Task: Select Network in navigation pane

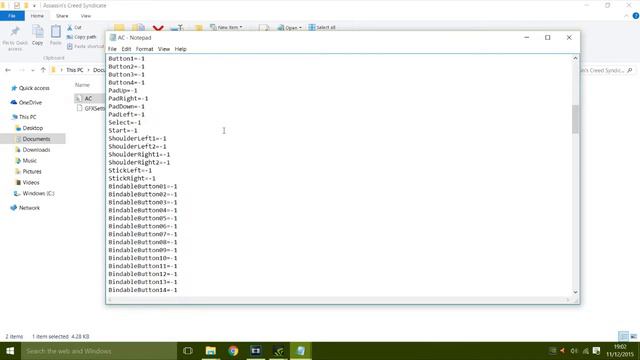Action: pyautogui.click(x=29, y=208)
